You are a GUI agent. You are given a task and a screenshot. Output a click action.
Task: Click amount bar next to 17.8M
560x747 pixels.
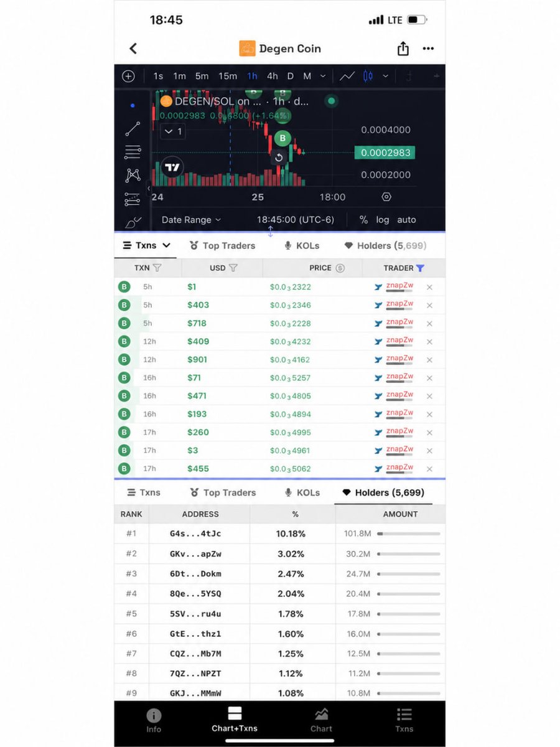(x=408, y=614)
